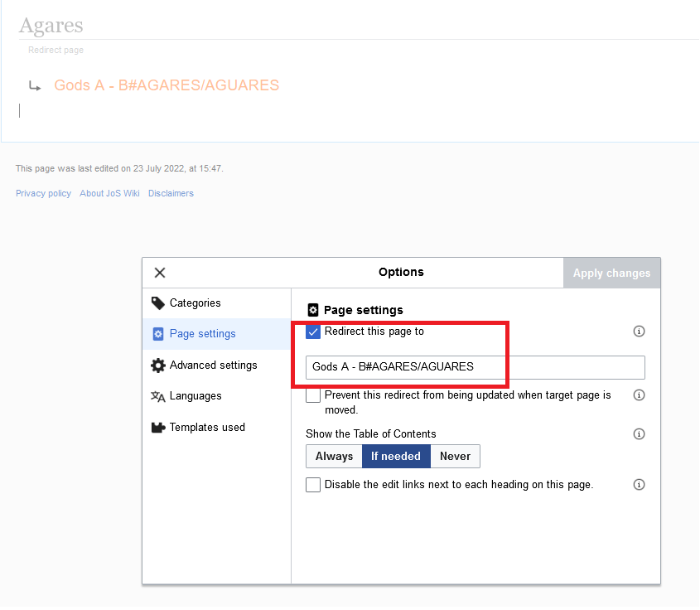Screen dimensions: 700x610
Task: Click the Advanced settings gear icon
Action: tap(157, 366)
